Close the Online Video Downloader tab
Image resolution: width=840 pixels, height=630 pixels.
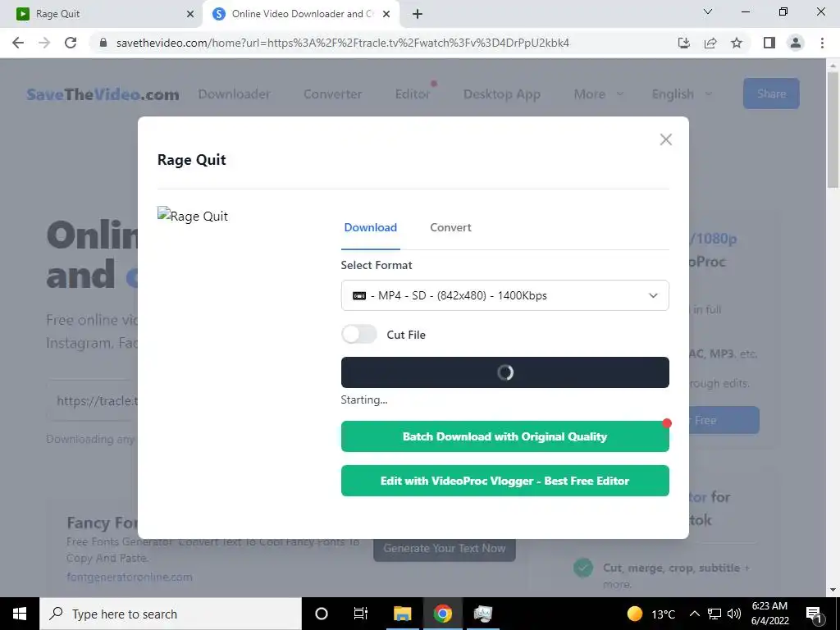coord(386,14)
